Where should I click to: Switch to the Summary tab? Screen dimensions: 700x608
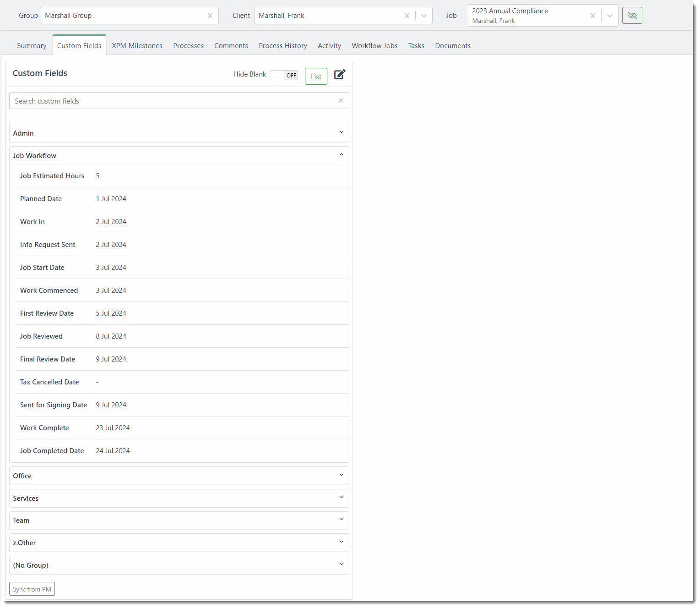pos(32,46)
